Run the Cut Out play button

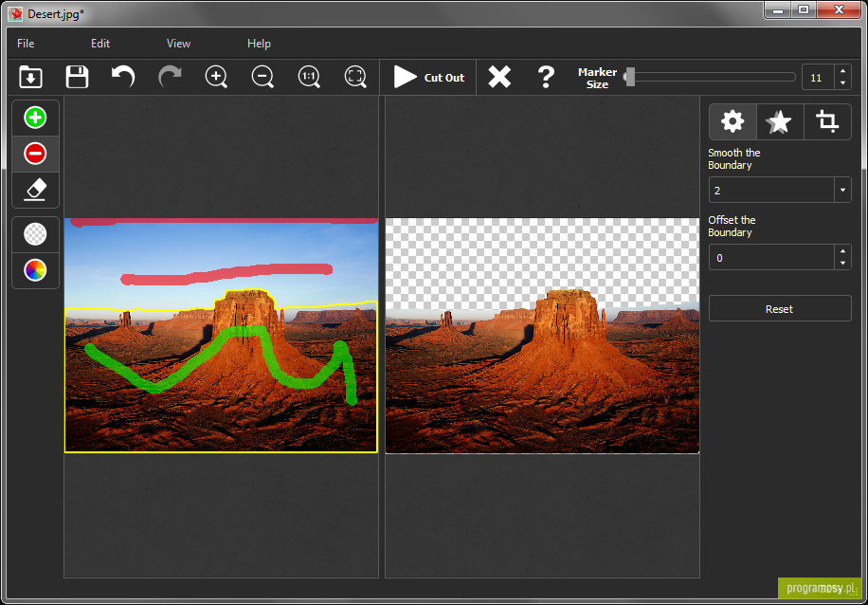(428, 78)
